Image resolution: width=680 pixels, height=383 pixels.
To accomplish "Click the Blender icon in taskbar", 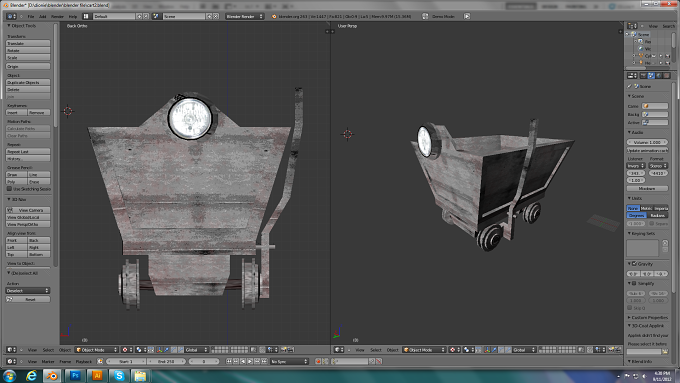I will 52,376.
